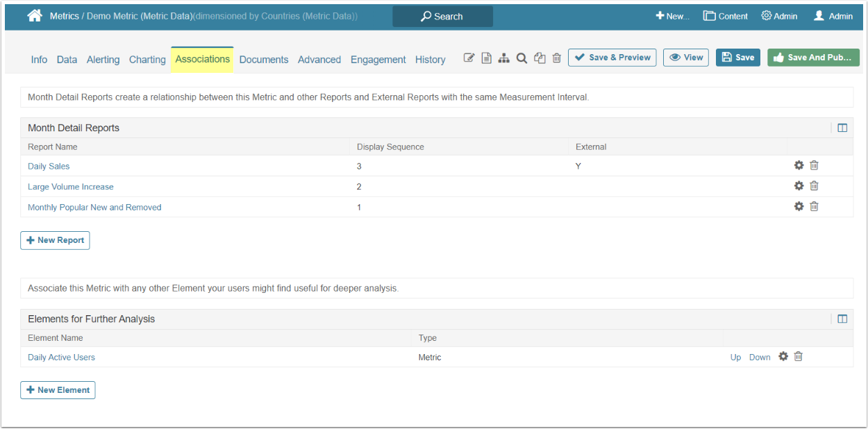Click the New Report button
The height and width of the screenshot is (429, 868).
coord(55,240)
